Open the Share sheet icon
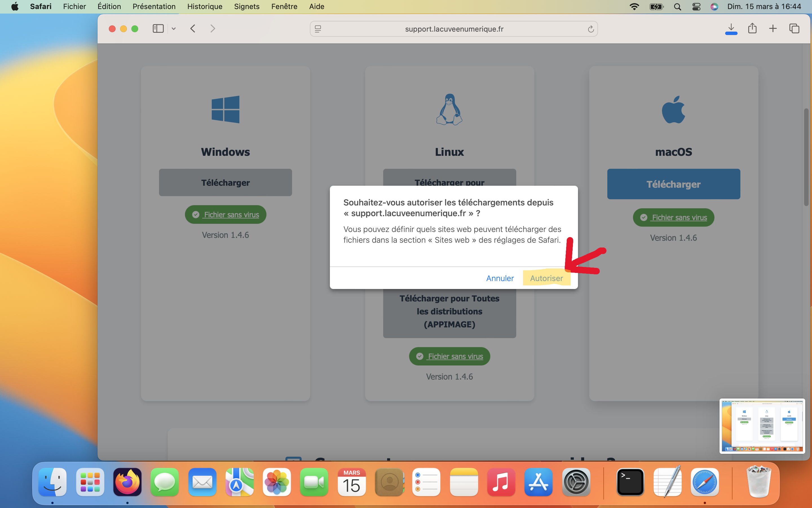Image resolution: width=812 pixels, height=508 pixels. 752,29
